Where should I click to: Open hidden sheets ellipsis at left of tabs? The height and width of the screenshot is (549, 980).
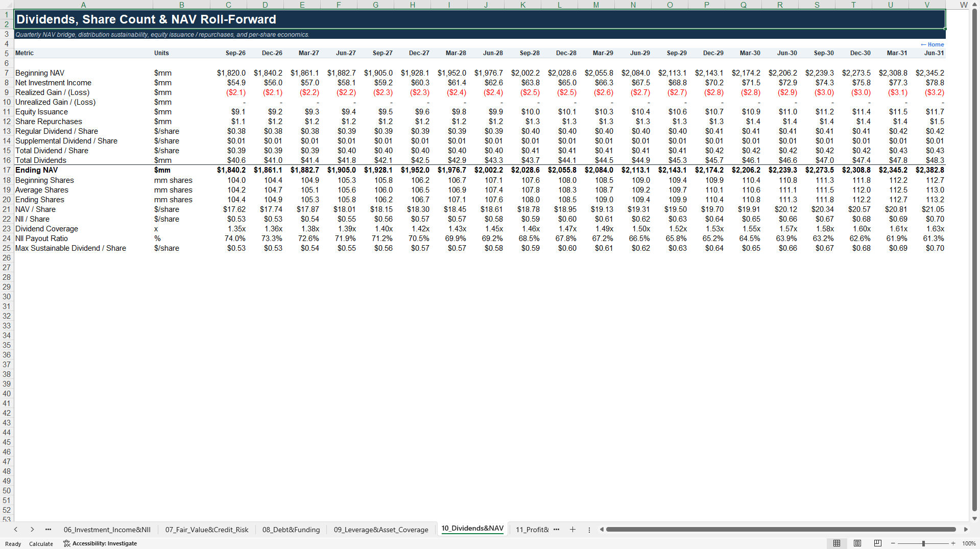pyautogui.click(x=48, y=530)
